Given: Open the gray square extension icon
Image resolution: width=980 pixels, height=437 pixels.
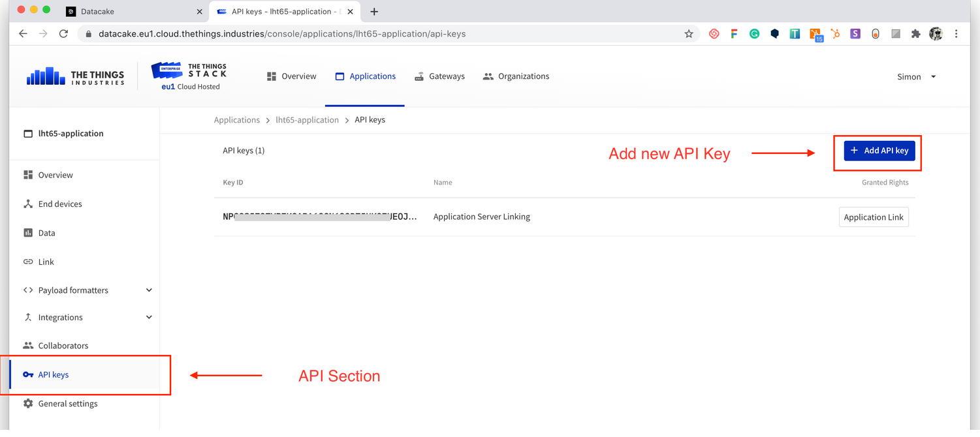Looking at the screenshot, I should pyautogui.click(x=896, y=34).
